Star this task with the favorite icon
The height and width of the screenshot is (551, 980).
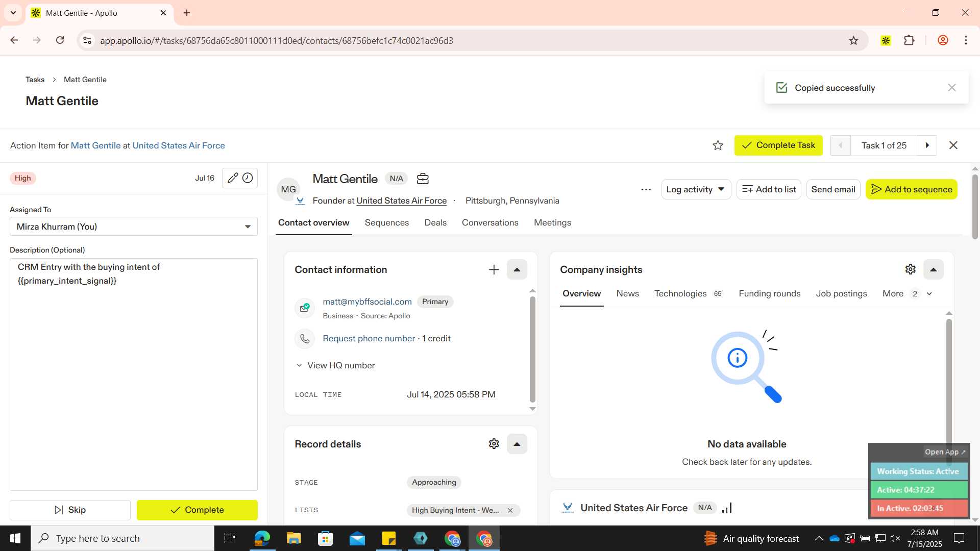coord(718,145)
